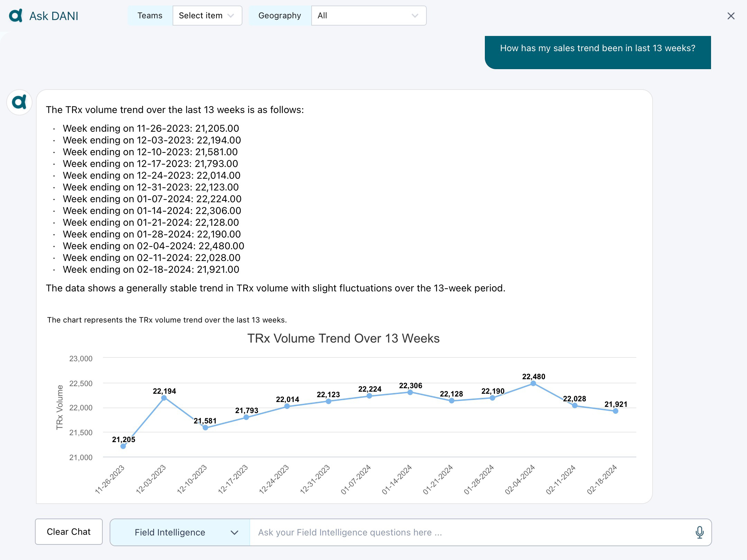Close the Ask DANI panel
The height and width of the screenshot is (560, 747).
pyautogui.click(x=731, y=16)
